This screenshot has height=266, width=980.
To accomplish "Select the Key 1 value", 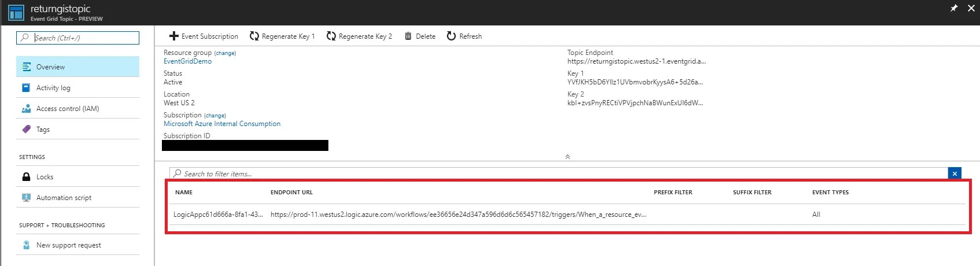I will point(635,82).
